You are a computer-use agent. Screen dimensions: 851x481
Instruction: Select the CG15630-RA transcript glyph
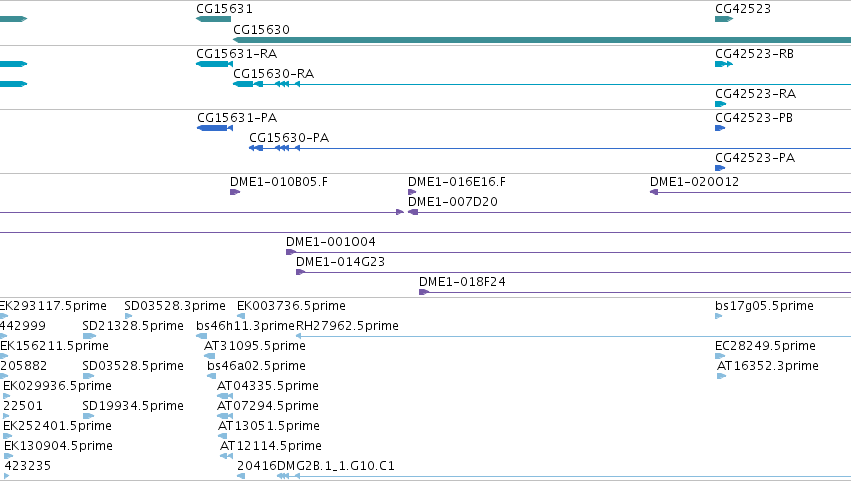(542, 84)
